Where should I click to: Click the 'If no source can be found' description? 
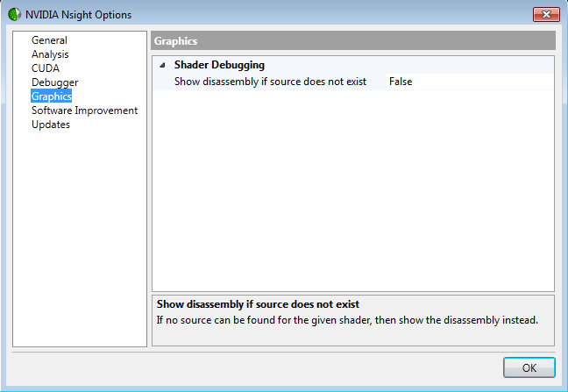point(347,320)
